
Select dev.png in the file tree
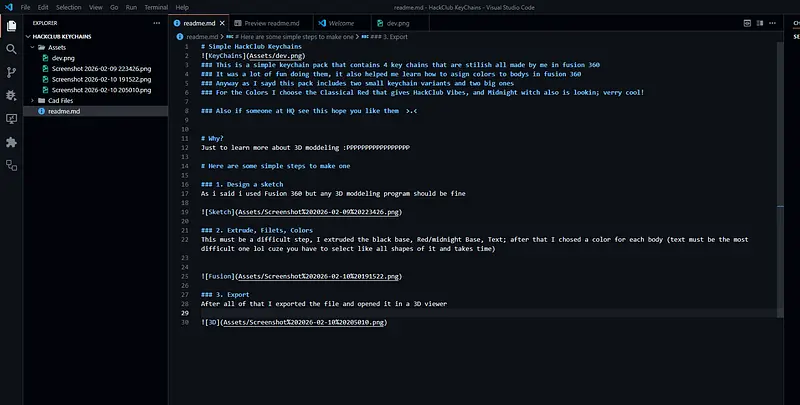click(63, 57)
